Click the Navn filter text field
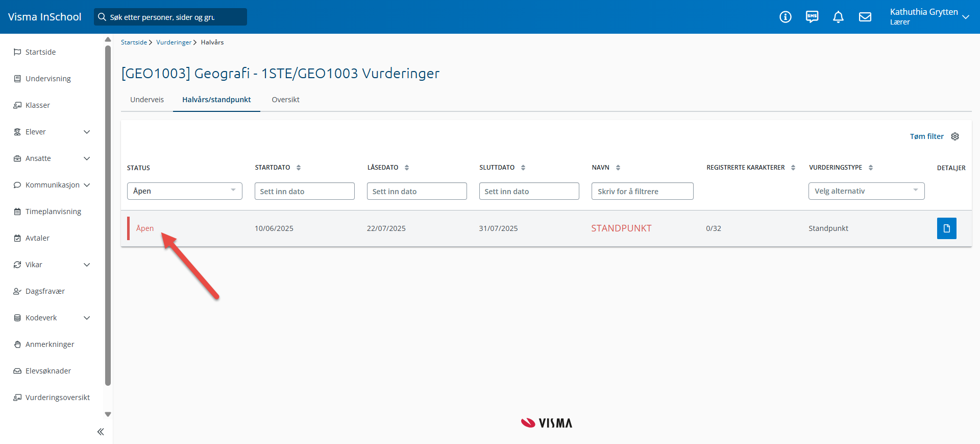This screenshot has height=444, width=980. click(643, 191)
